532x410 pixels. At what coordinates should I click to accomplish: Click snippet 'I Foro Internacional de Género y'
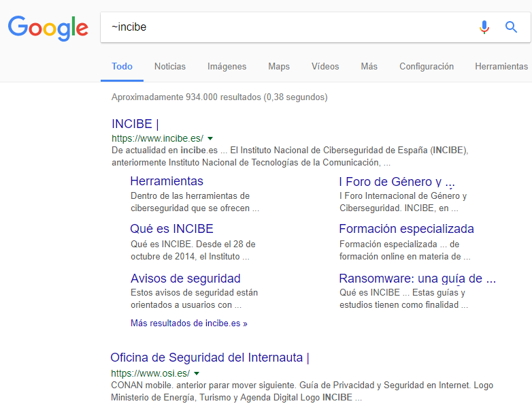point(403,196)
